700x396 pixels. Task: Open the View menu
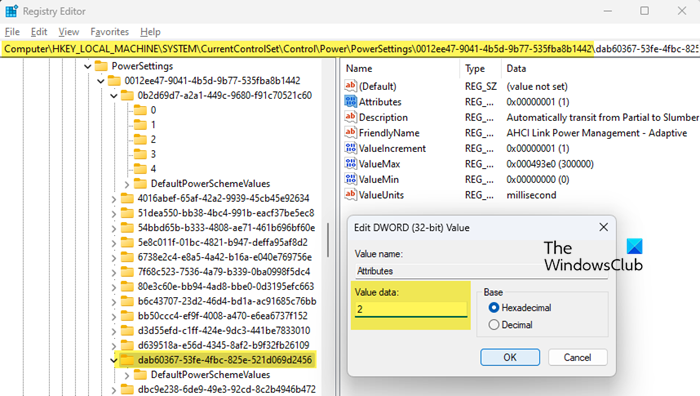point(68,32)
